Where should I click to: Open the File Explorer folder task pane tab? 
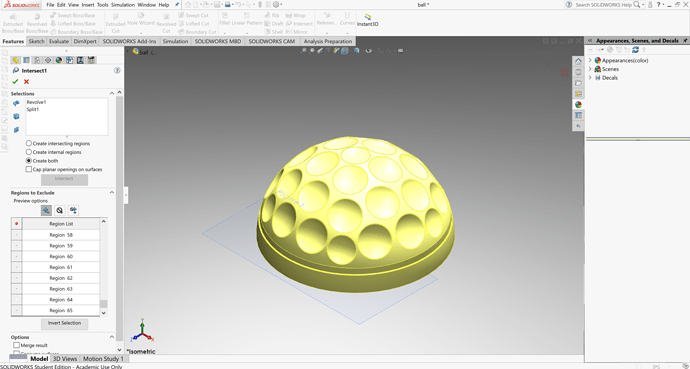click(x=578, y=83)
